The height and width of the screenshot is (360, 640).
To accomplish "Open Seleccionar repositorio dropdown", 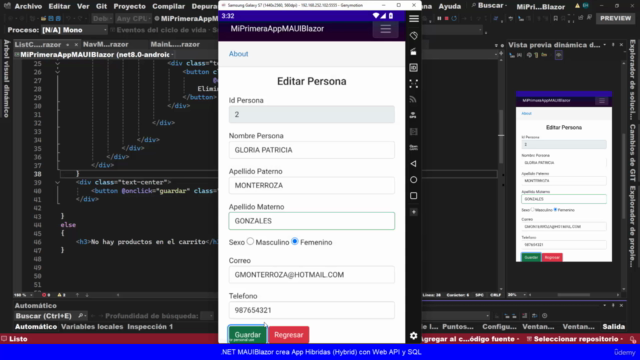I will coord(576,339).
